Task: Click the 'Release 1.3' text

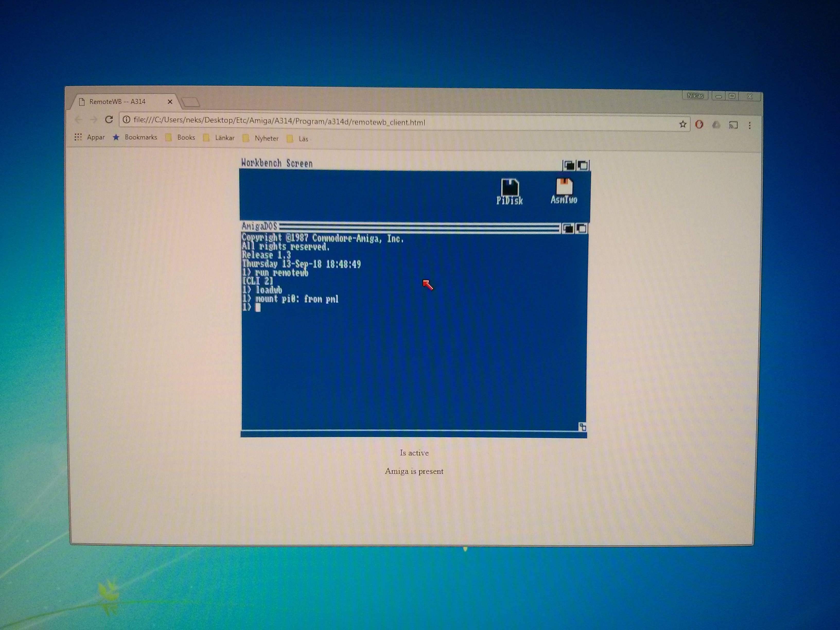Action: point(266,255)
